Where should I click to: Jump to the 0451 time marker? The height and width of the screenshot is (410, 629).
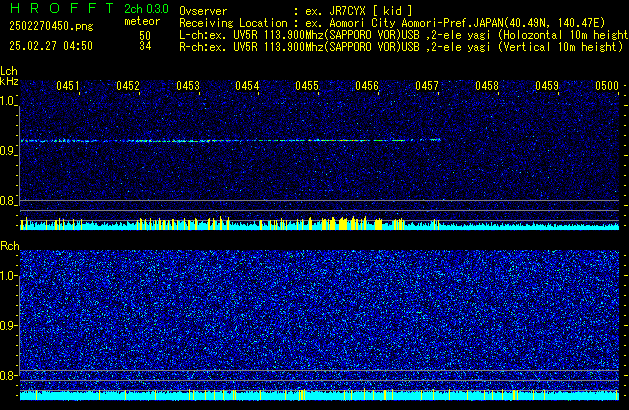(68, 86)
